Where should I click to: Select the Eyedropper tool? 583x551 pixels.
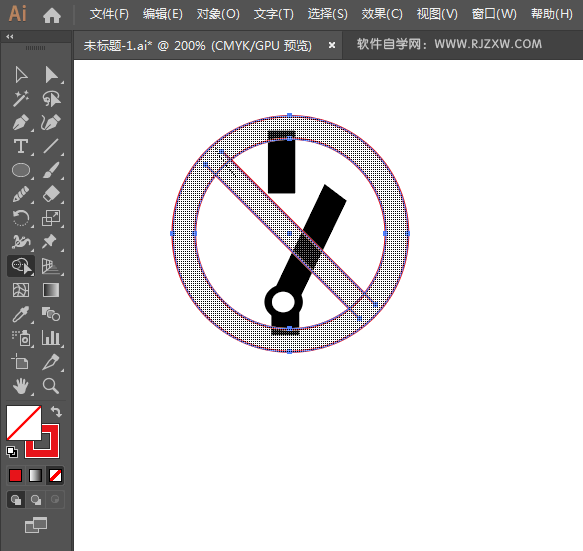(x=20, y=315)
